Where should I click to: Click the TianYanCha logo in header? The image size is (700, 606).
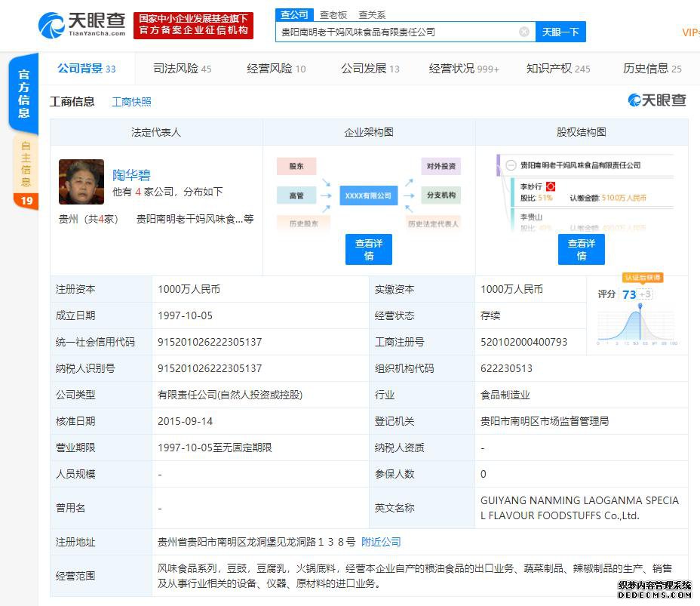(x=81, y=25)
